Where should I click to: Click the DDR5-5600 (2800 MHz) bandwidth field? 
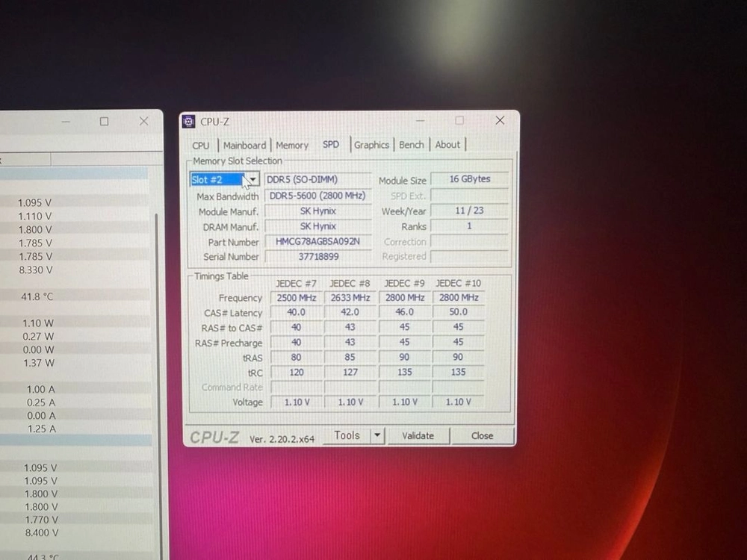[x=317, y=196]
